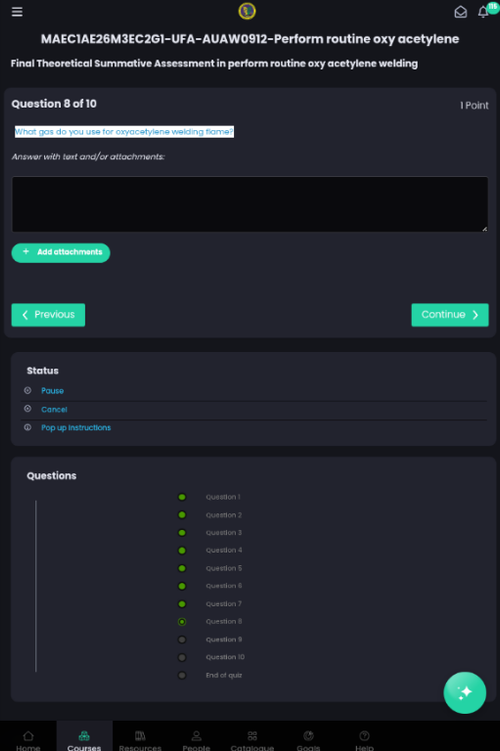The width and height of the screenshot is (500, 751).
Task: Open the hamburger menu
Action: [17, 12]
